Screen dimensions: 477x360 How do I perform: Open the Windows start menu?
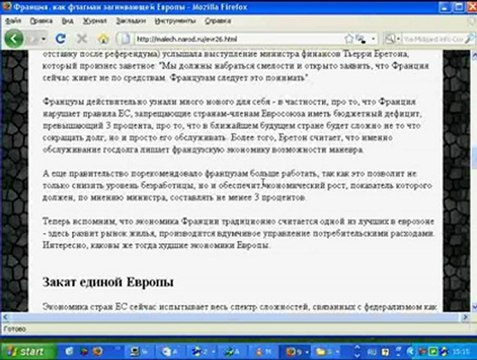[27, 351]
